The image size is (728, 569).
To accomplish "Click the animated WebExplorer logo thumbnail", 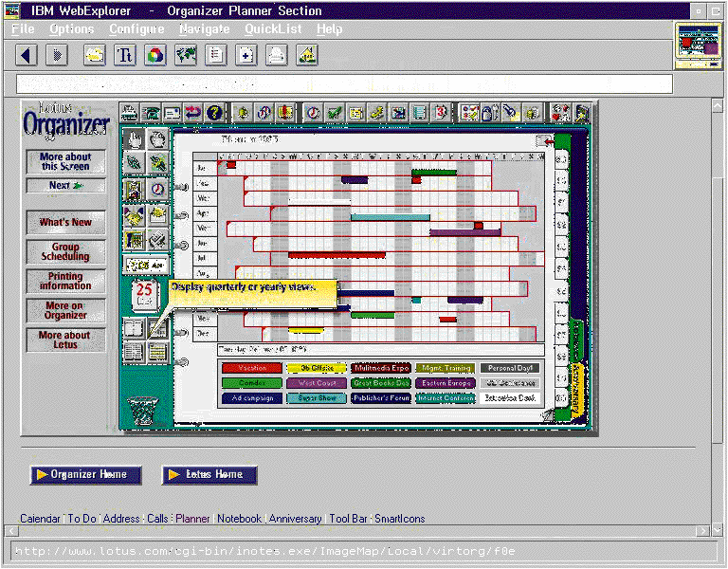I will tap(699, 46).
